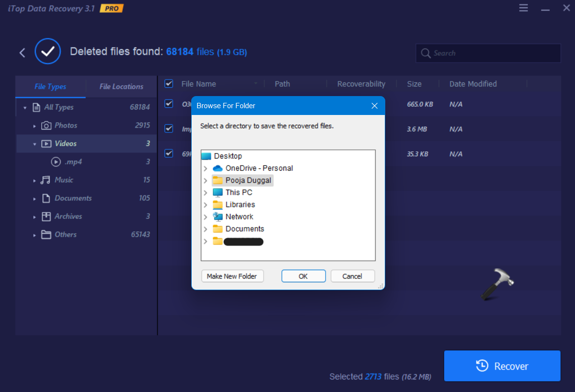Open the hamburger menu icon
This screenshot has width=575, height=392.
click(x=523, y=8)
